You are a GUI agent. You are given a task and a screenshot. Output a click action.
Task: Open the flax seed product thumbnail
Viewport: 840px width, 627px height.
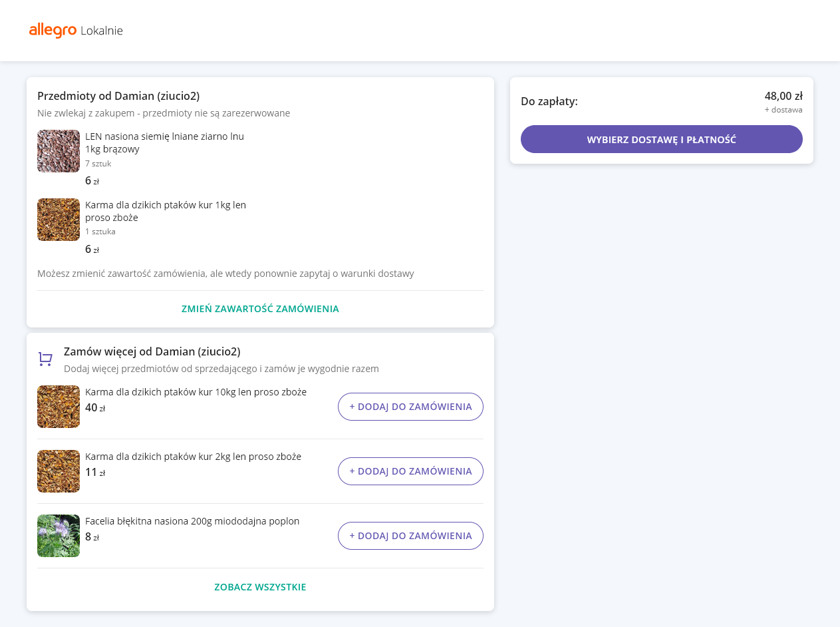click(59, 151)
